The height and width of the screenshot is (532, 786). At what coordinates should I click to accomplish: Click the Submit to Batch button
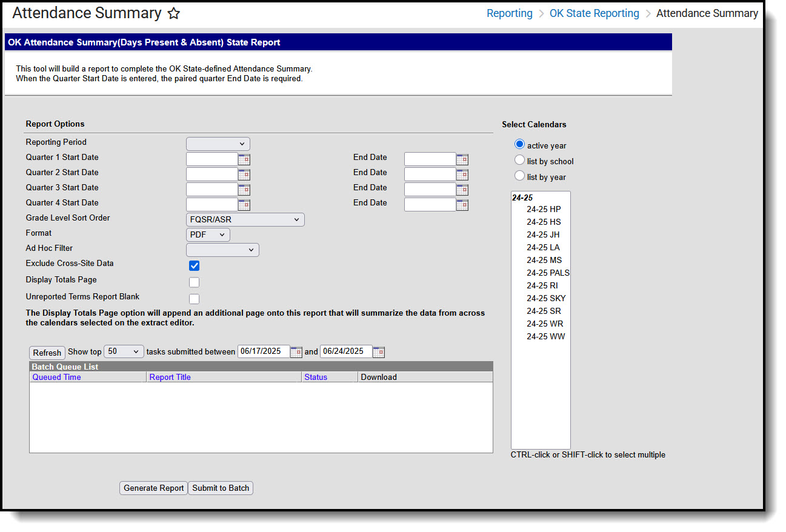(x=221, y=488)
